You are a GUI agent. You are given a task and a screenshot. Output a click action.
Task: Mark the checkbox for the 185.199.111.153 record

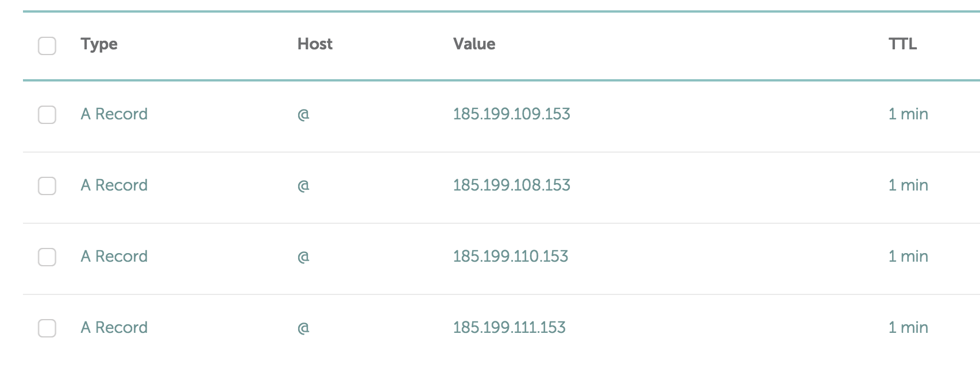click(47, 328)
